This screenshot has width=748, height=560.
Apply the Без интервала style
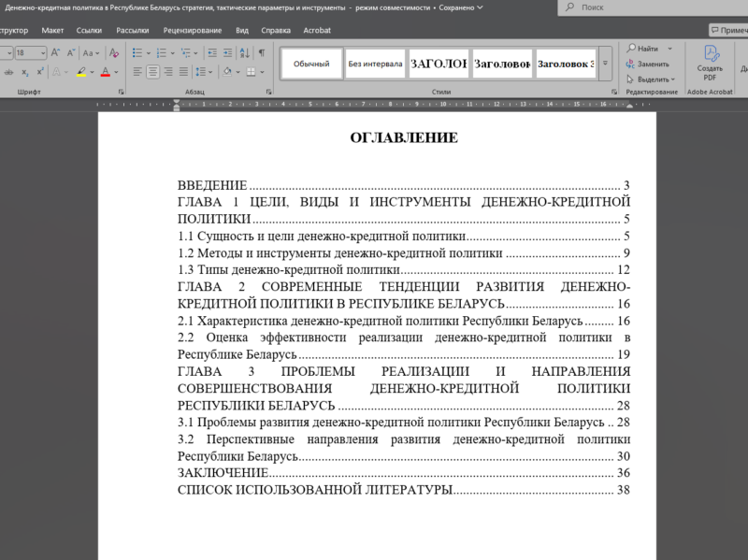tap(375, 64)
